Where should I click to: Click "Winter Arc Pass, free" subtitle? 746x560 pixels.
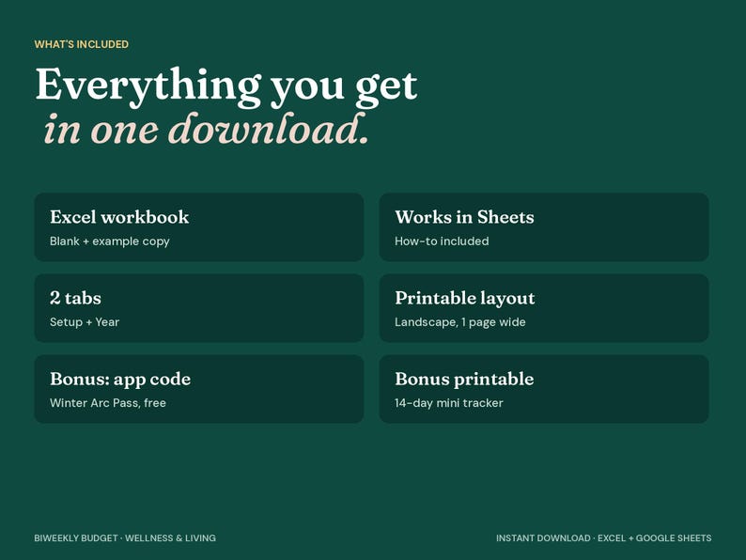[108, 403]
